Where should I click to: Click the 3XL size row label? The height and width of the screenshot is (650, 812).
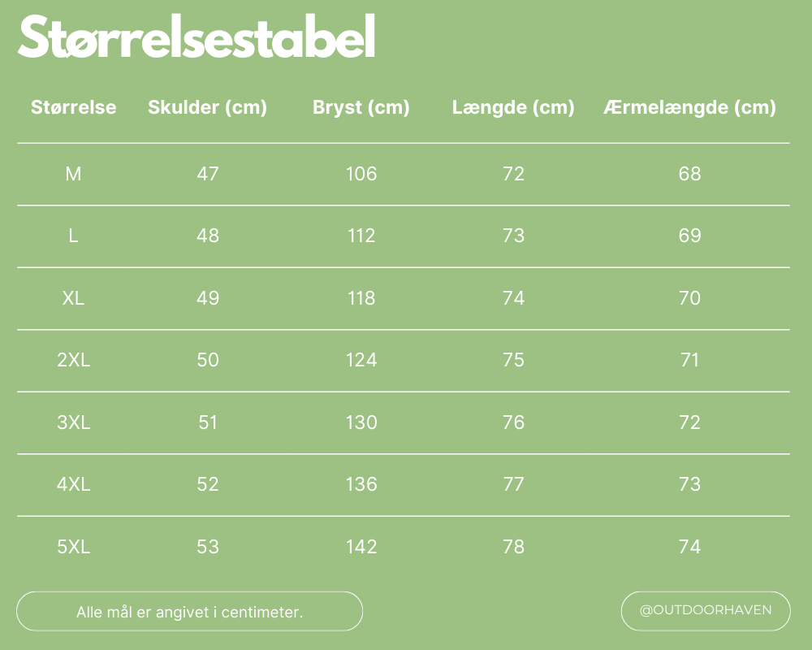tap(73, 422)
